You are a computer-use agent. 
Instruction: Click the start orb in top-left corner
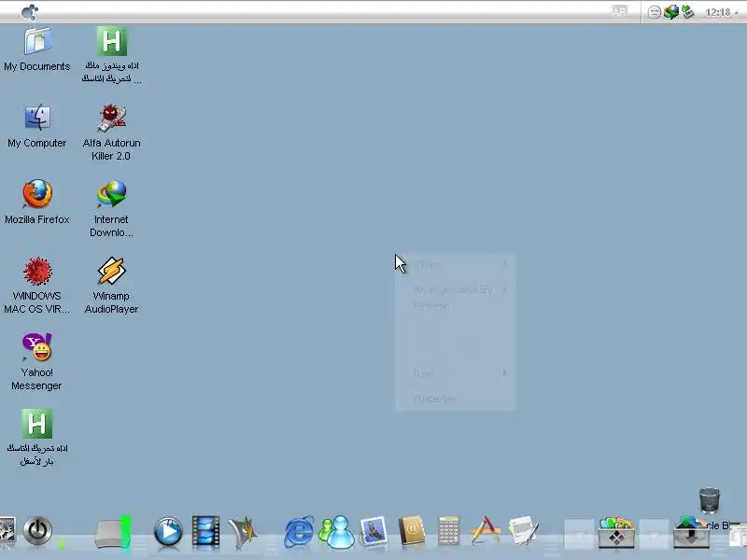pos(30,12)
